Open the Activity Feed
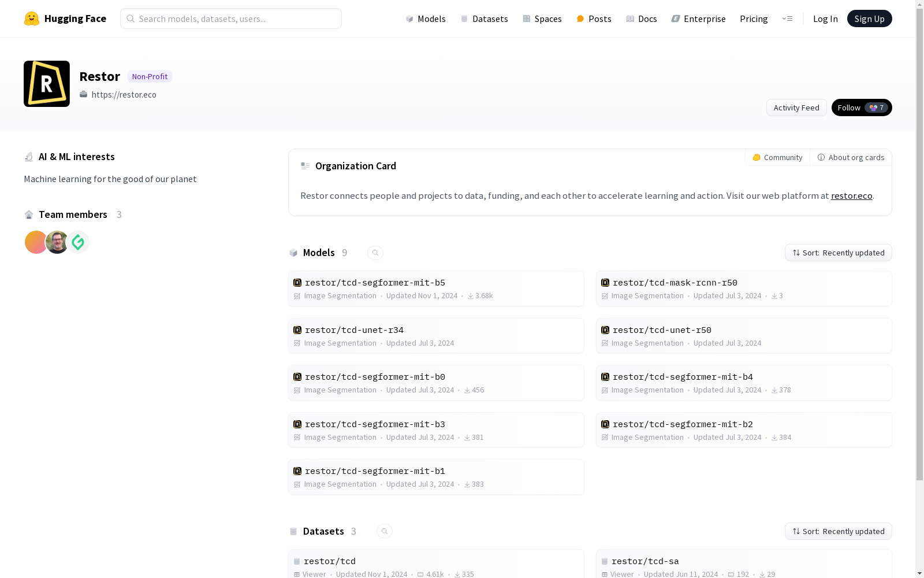924x578 pixels. (796, 108)
